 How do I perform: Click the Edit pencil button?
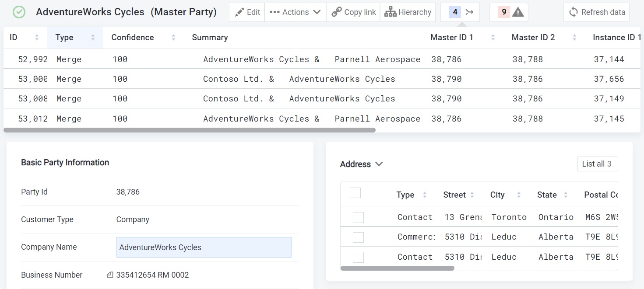click(247, 12)
